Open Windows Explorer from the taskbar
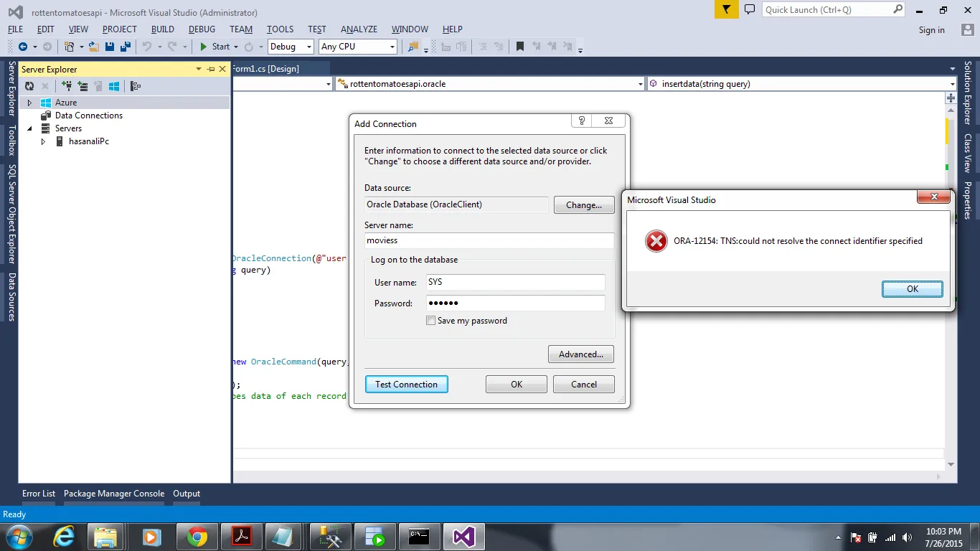Image resolution: width=980 pixels, height=551 pixels. pyautogui.click(x=105, y=536)
